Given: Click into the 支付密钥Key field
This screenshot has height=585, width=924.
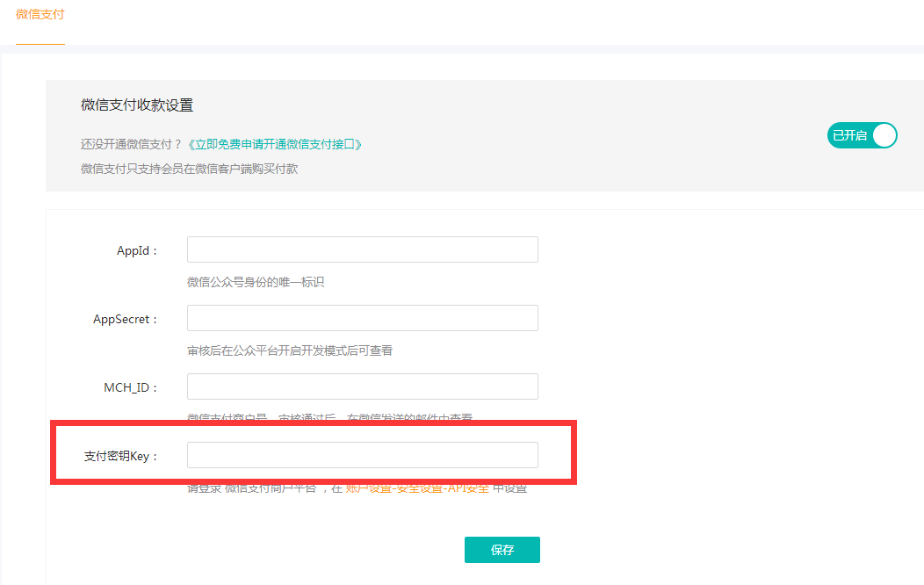Looking at the screenshot, I should [362, 455].
